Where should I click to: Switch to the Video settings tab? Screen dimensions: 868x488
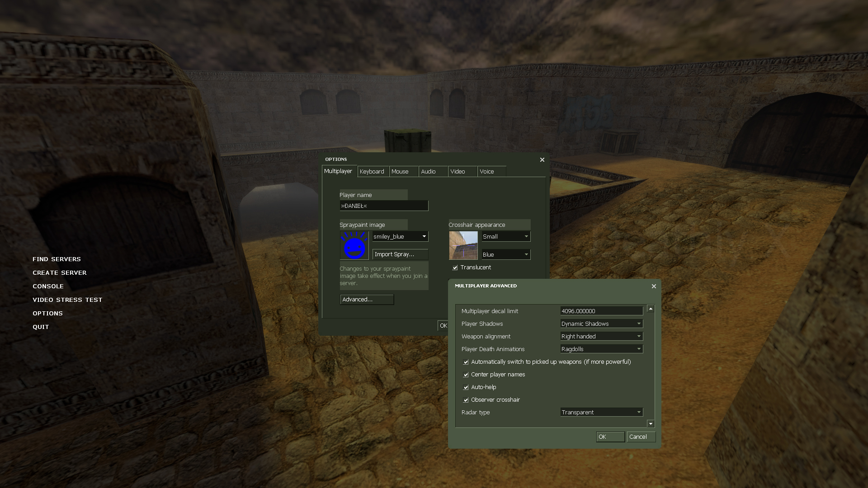[x=458, y=171]
